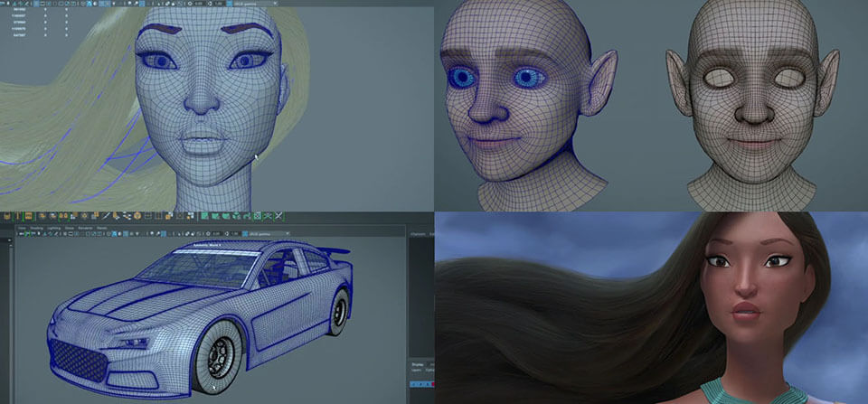Click the view transform icon in female head viewport toolbar
This screenshot has width=868, height=404.
[x=229, y=4]
